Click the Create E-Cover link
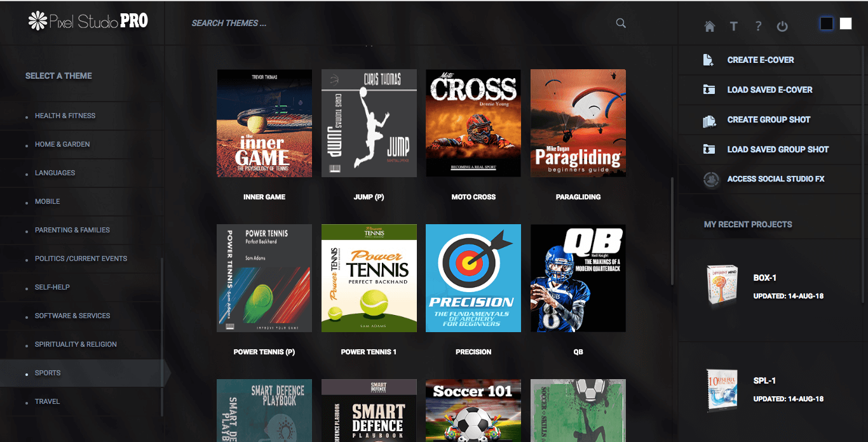Screen dimensions: 868x442 pos(761,60)
